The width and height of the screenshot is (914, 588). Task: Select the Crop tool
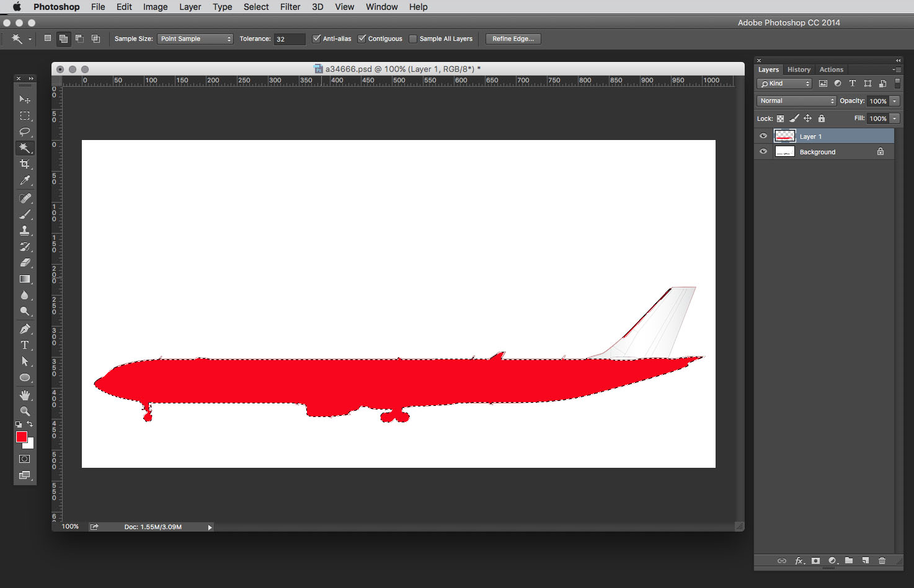(25, 164)
